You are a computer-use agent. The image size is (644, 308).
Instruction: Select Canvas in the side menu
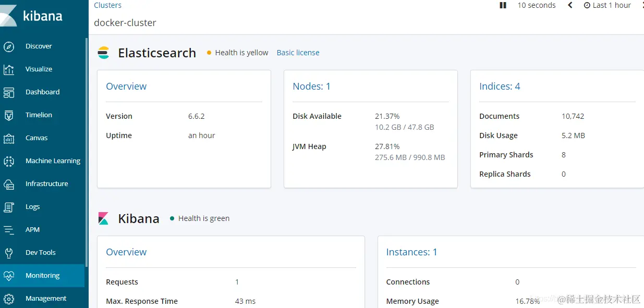point(37,138)
